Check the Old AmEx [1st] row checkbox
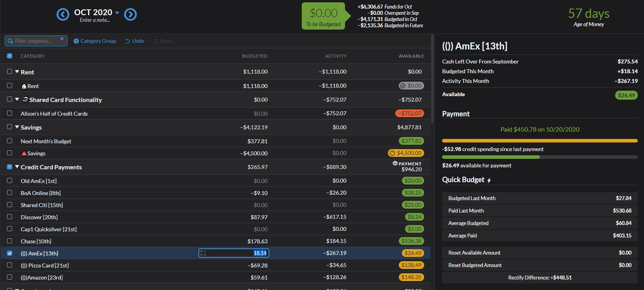This screenshot has height=290, width=644. (x=10, y=181)
